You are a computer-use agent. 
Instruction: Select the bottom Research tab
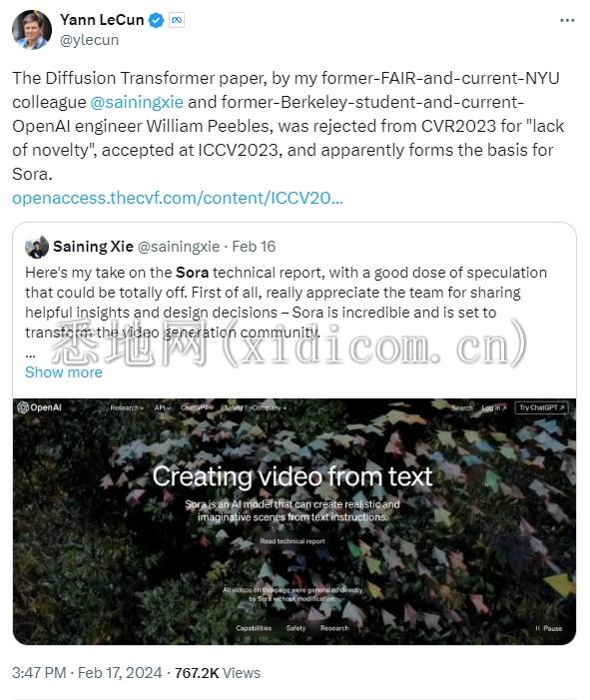(x=334, y=628)
